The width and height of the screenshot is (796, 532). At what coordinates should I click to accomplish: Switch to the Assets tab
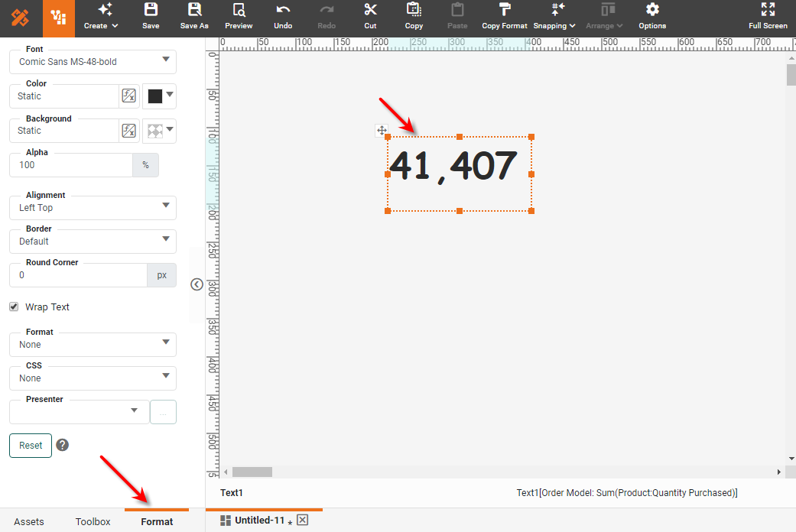[x=30, y=521]
